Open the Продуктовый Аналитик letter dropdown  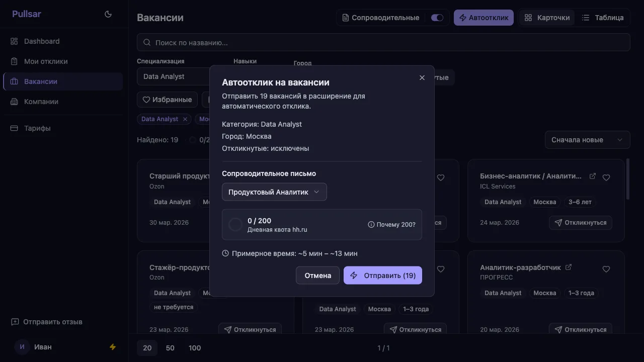point(274,192)
